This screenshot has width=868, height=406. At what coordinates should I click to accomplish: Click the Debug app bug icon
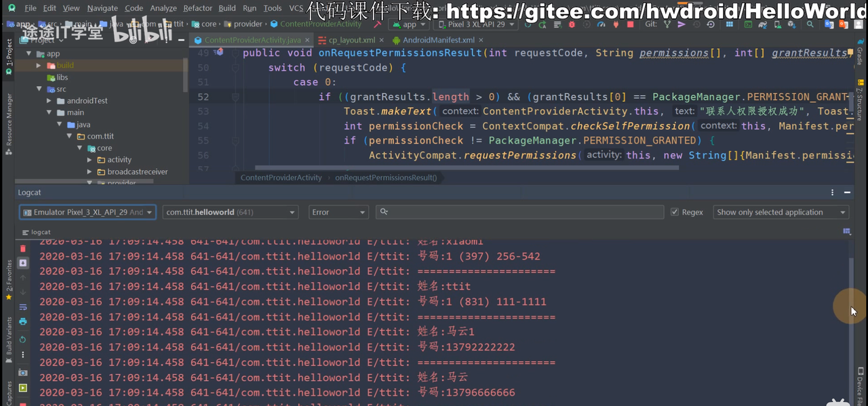(572, 24)
